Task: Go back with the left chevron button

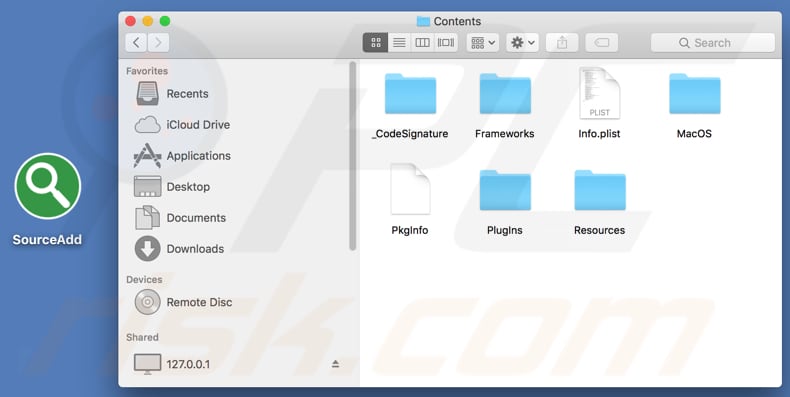Action: point(136,43)
